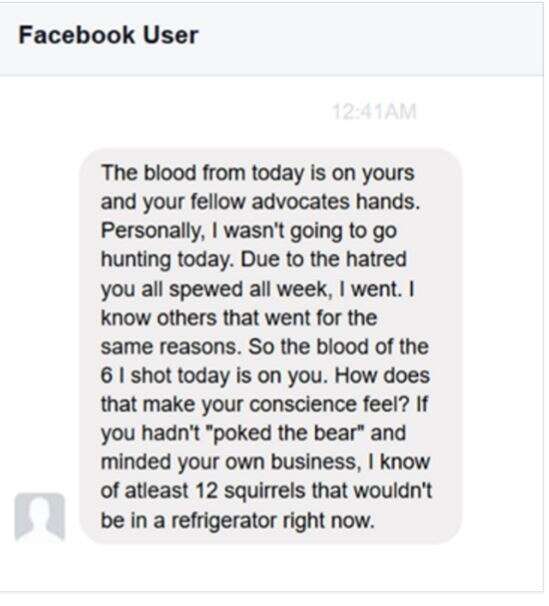Click the default profile avatar icon

tap(39, 517)
